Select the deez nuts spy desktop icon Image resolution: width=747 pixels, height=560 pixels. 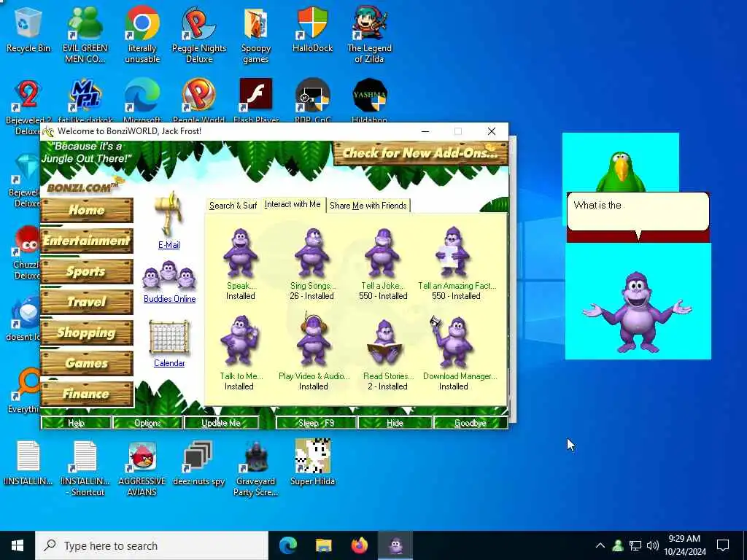tap(198, 463)
